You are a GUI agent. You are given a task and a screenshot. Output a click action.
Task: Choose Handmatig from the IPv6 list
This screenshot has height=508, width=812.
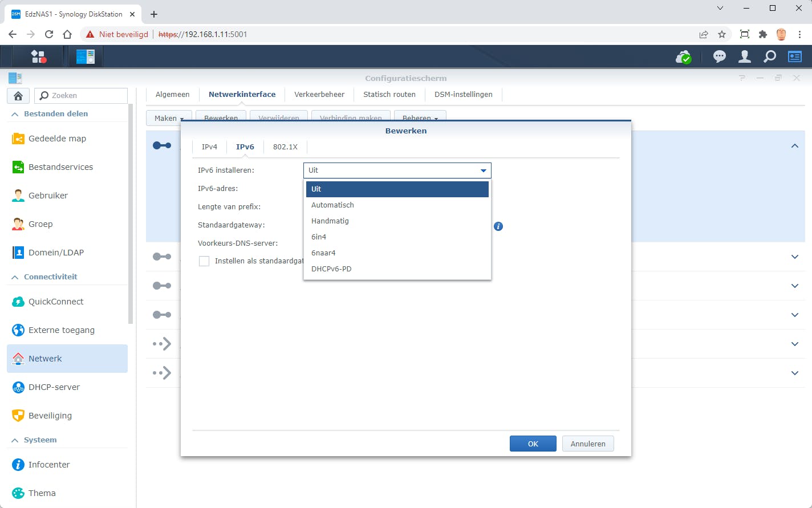tap(397, 221)
